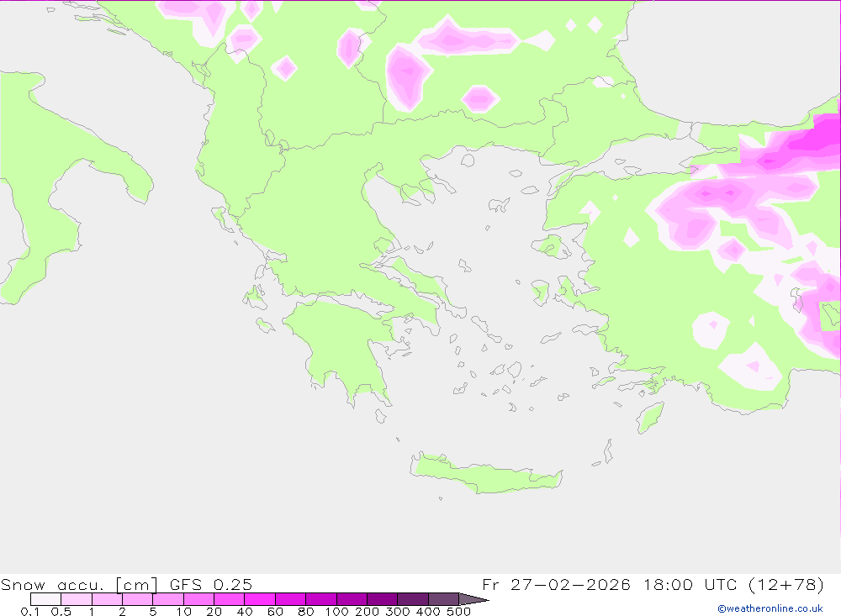The image size is (841, 616).
Task: Click the '20' legend value
Action: click(x=214, y=611)
